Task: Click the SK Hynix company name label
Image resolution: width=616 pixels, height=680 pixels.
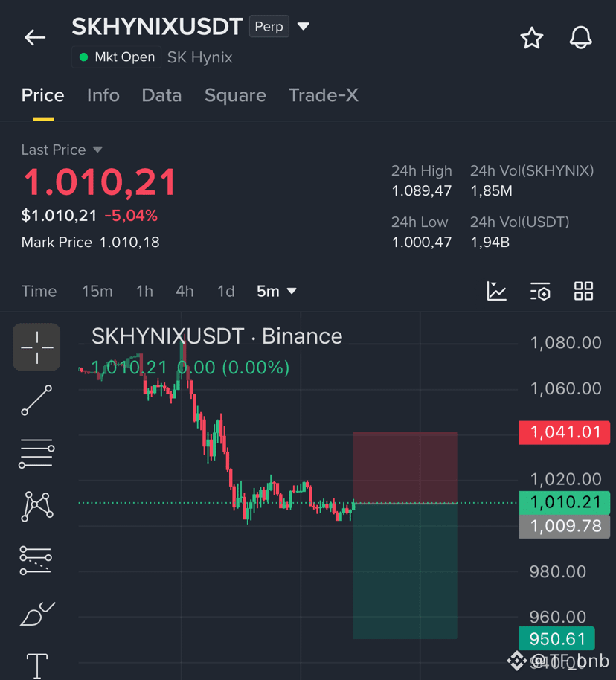Action: pyautogui.click(x=200, y=57)
